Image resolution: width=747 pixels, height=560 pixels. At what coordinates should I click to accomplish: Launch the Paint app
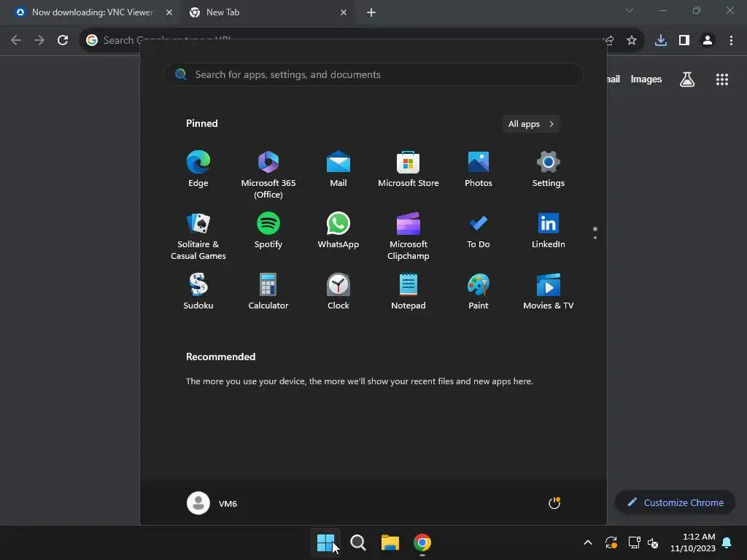pyautogui.click(x=479, y=292)
